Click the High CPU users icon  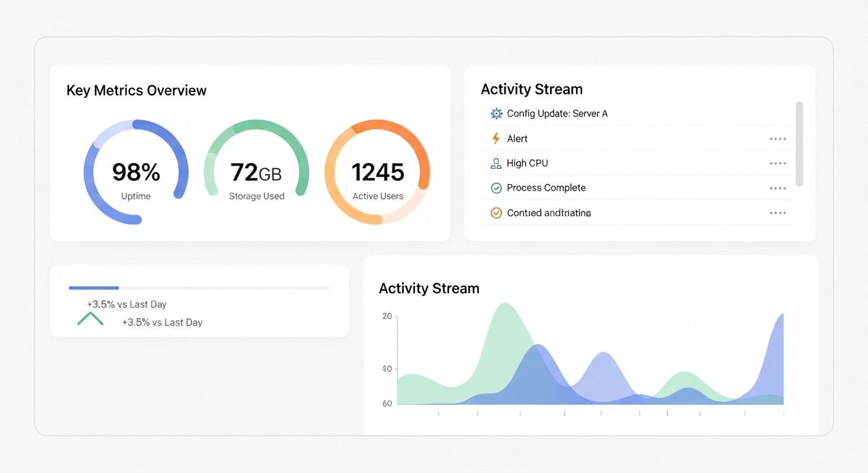point(496,163)
